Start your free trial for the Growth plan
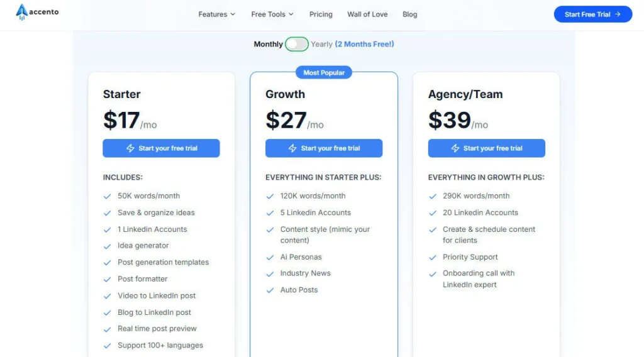 (324, 148)
